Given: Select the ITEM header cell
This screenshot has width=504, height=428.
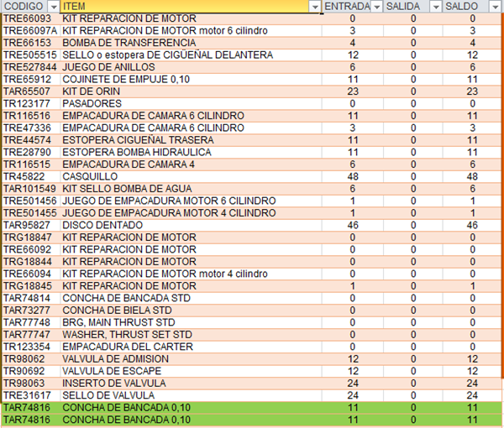Looking at the screenshot, I should pos(191,7).
